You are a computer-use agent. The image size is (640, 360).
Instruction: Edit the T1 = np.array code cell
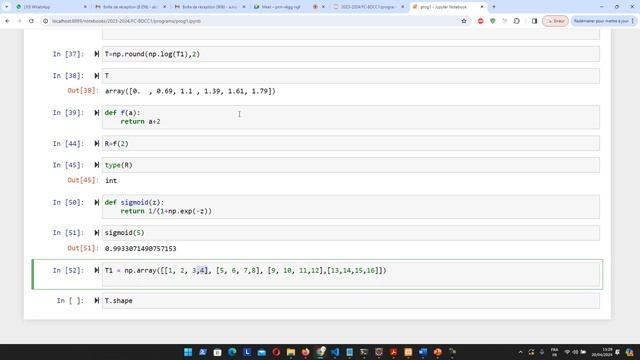351,274
